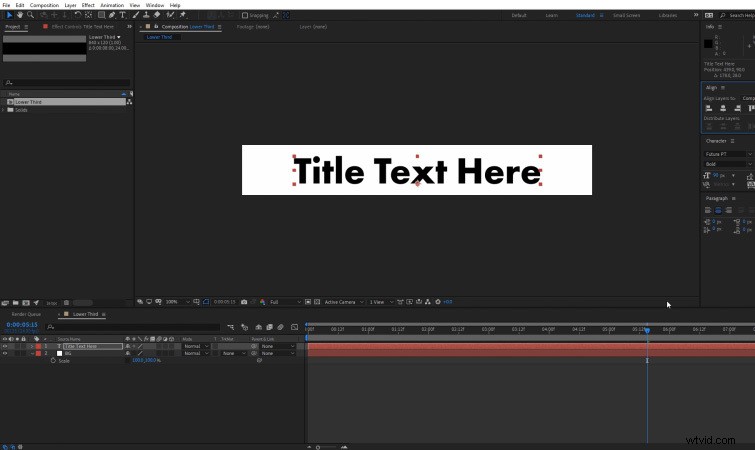Open the Composition menu
Screen dimensions: 755x450
pos(44,5)
